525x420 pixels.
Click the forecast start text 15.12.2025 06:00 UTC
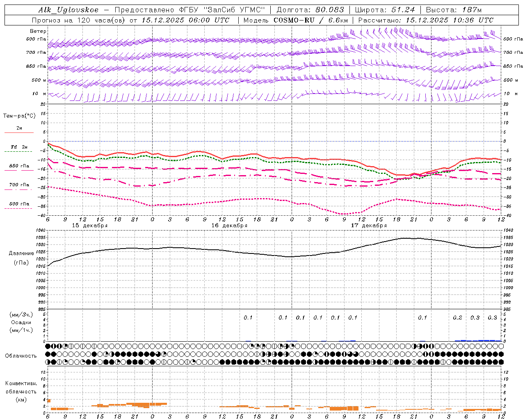coord(185,20)
